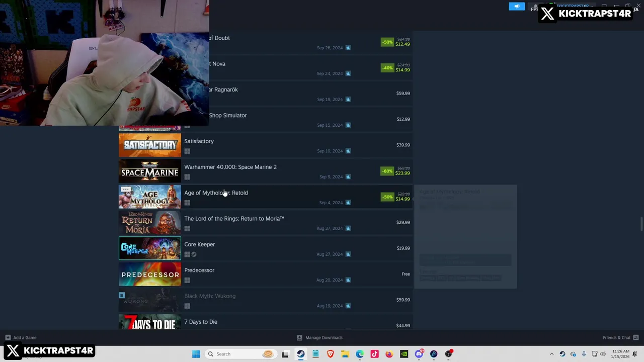Image resolution: width=644 pixels, height=362 pixels.
Task: Open the Windows Start menu
Action: coord(196,354)
